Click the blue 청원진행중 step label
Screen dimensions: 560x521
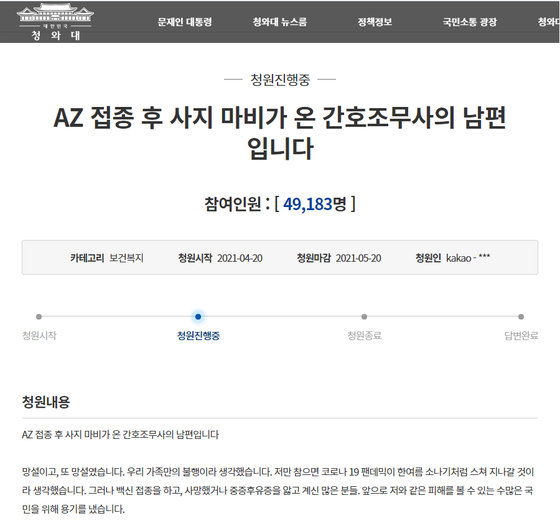(x=198, y=336)
